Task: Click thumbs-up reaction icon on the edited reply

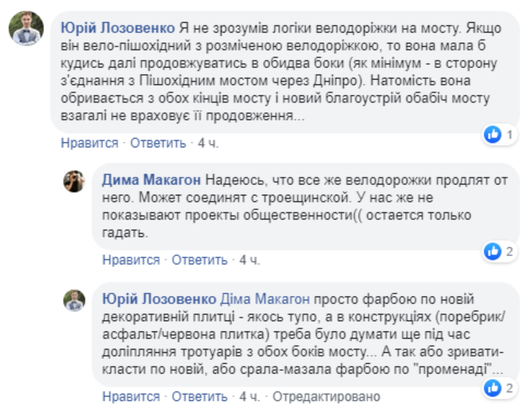Action: click(492, 388)
